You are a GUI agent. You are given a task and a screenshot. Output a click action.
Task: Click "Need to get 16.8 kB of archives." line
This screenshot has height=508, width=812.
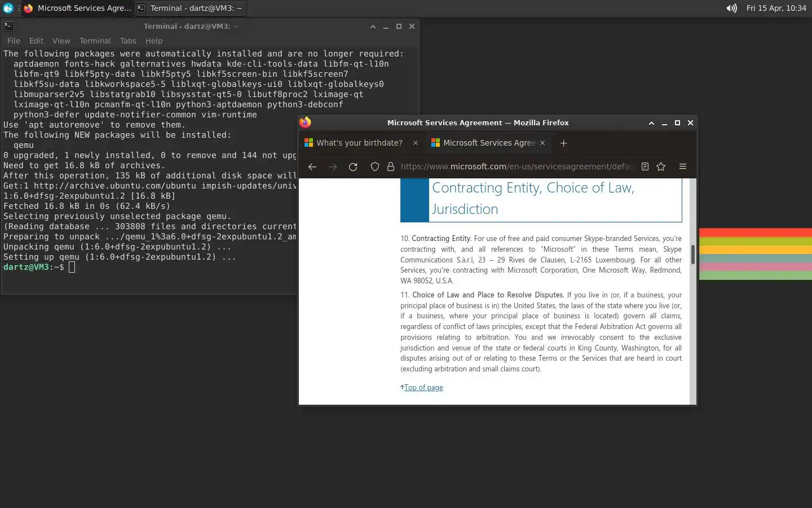84,165
